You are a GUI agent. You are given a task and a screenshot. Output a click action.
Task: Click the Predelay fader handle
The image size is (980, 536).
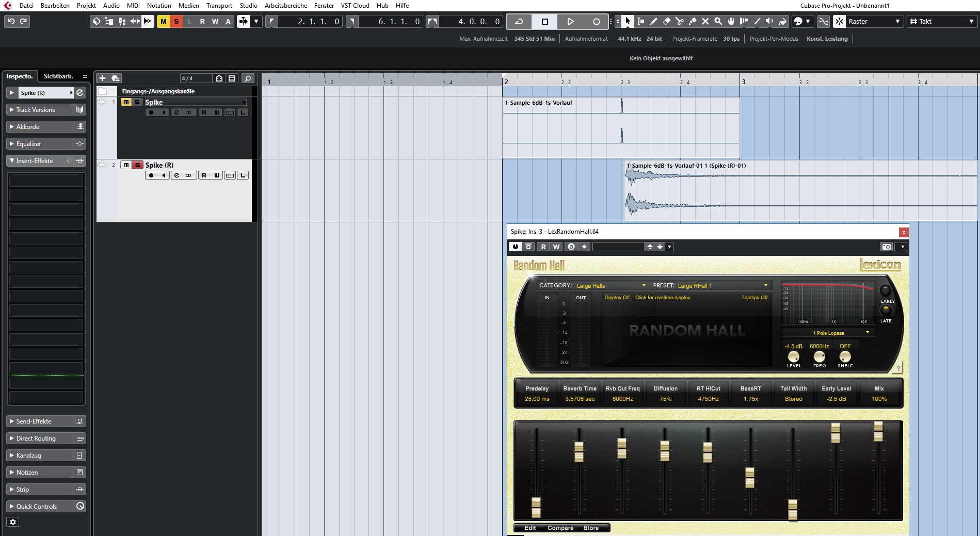[536, 507]
